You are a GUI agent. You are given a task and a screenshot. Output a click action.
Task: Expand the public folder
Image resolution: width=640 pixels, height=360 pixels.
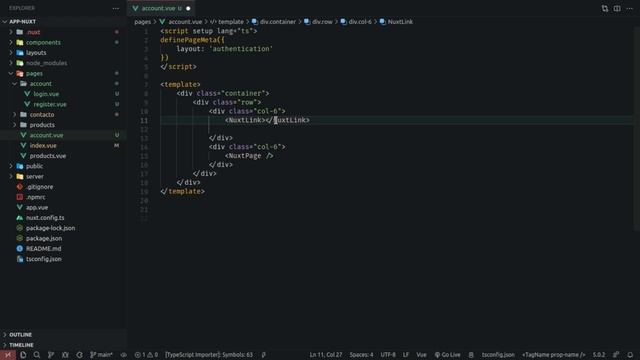pos(11,166)
